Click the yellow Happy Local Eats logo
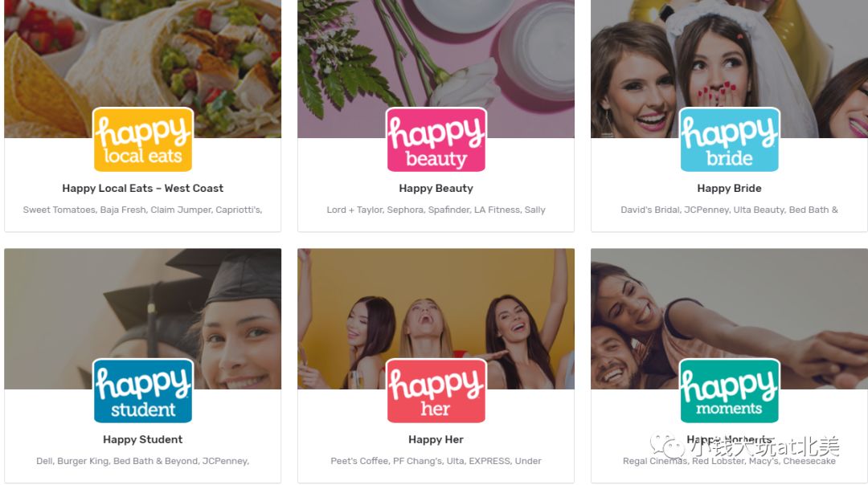868x485 pixels. tap(143, 140)
